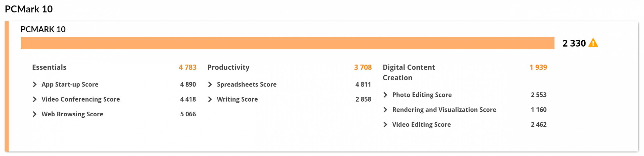Expand Photo Editing Score chevron
This screenshot has width=644, height=156.
pyautogui.click(x=385, y=95)
